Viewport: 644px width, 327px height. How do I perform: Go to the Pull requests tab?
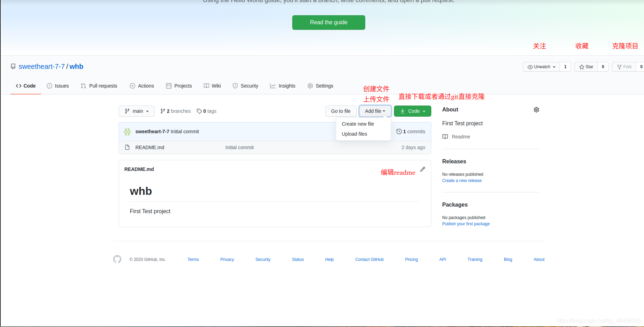coord(99,86)
